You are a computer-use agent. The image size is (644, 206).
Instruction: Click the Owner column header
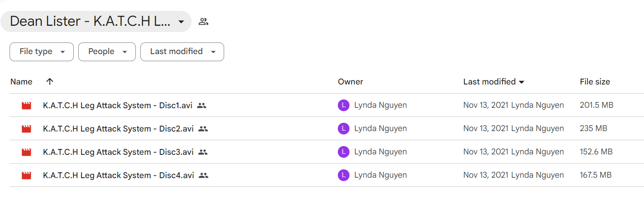coord(350,82)
